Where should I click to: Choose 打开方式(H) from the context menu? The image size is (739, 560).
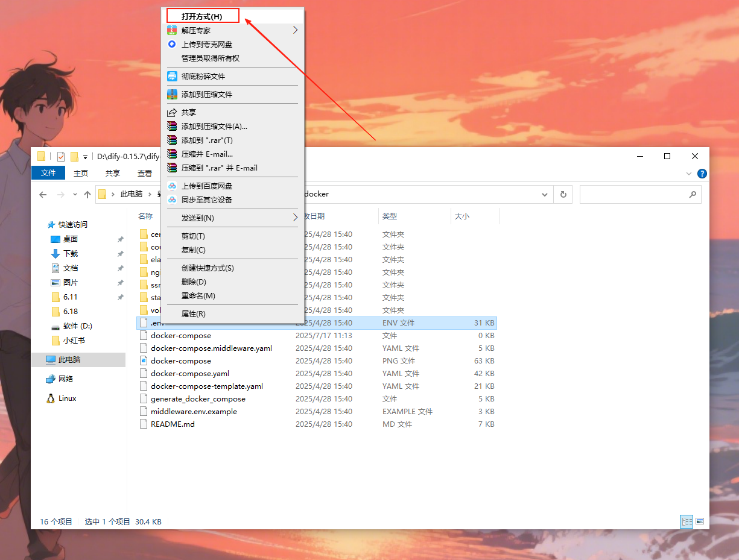point(202,16)
